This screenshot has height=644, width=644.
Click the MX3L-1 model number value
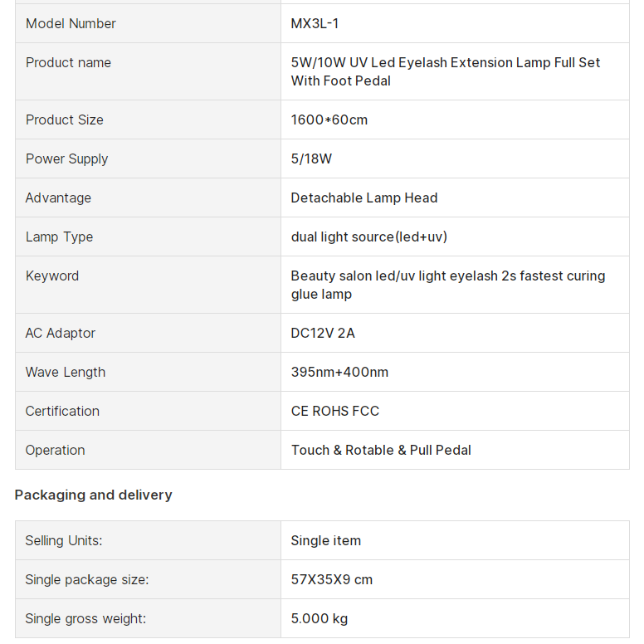click(x=315, y=23)
